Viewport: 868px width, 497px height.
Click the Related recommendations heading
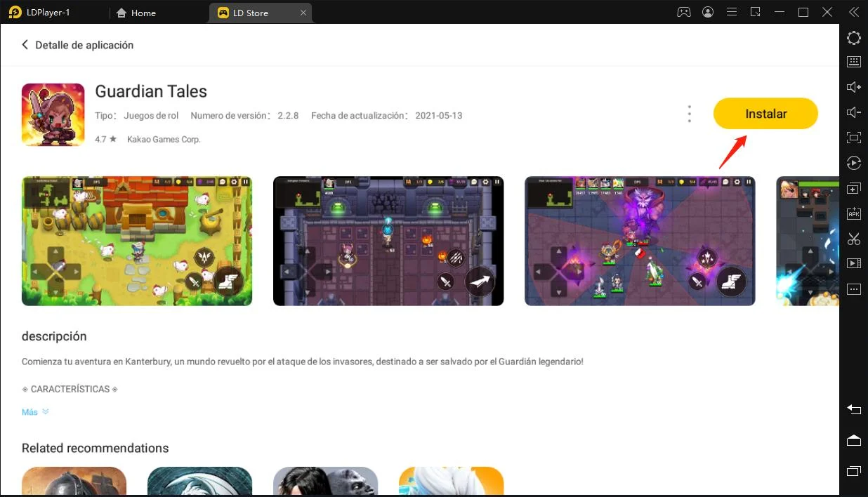[95, 448]
